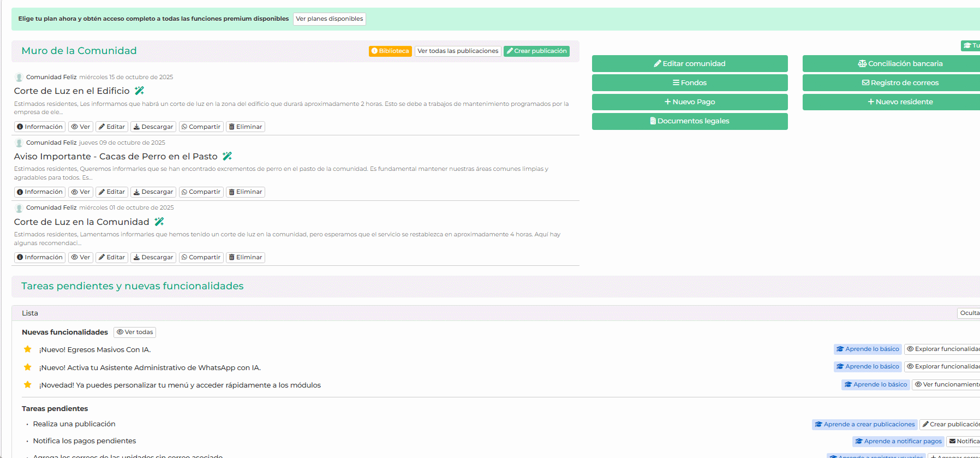The image size is (980, 458).
Task: Open Ver planes disponibles
Action: click(330, 19)
